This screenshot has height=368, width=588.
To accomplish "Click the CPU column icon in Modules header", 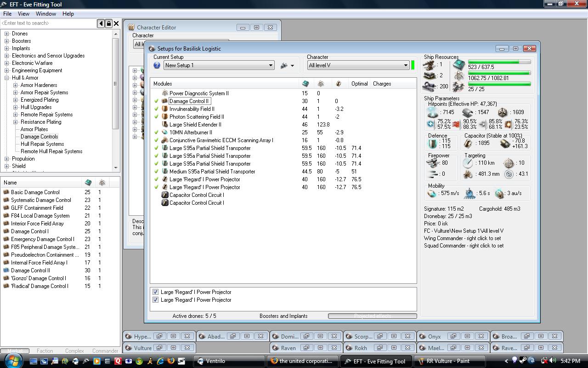I will [305, 84].
